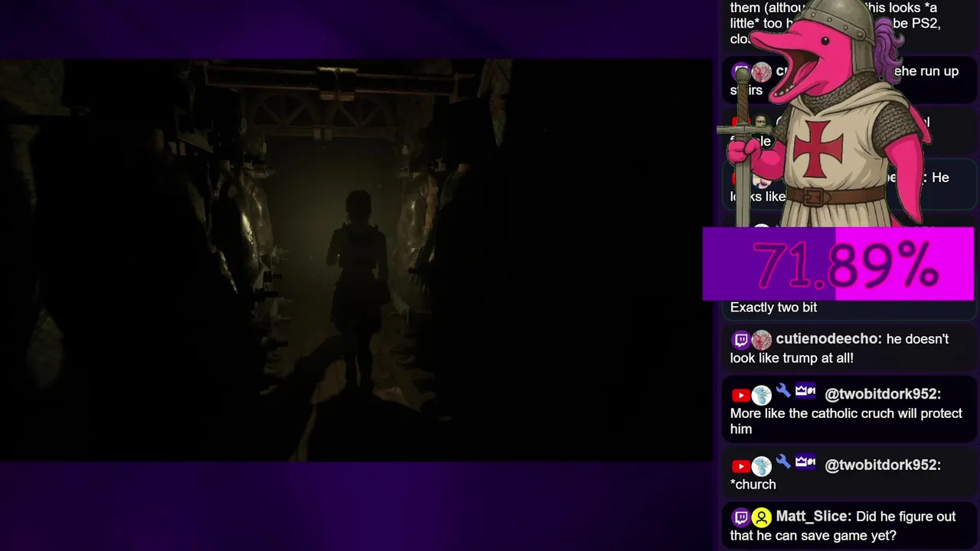The height and width of the screenshot is (551, 980).
Task: Click cutienodeecho's profile avatar in chat
Action: click(x=761, y=340)
